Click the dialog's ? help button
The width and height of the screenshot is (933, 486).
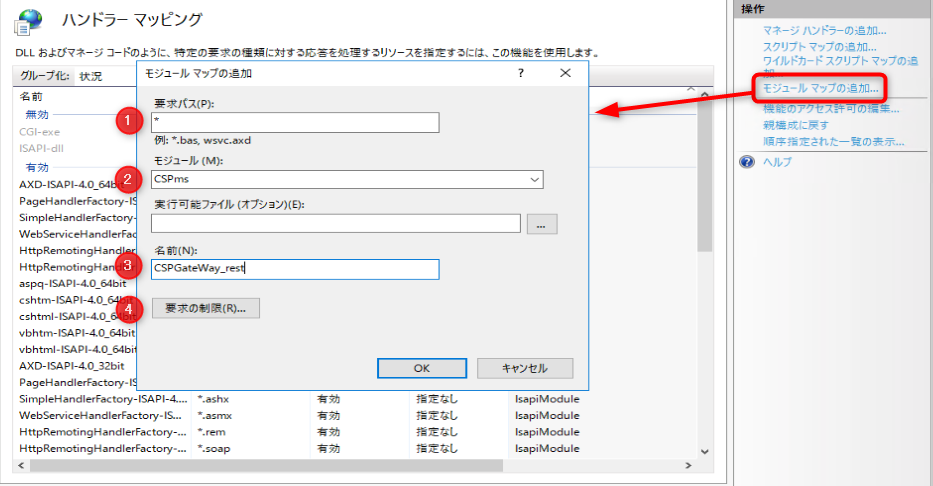[x=523, y=73]
